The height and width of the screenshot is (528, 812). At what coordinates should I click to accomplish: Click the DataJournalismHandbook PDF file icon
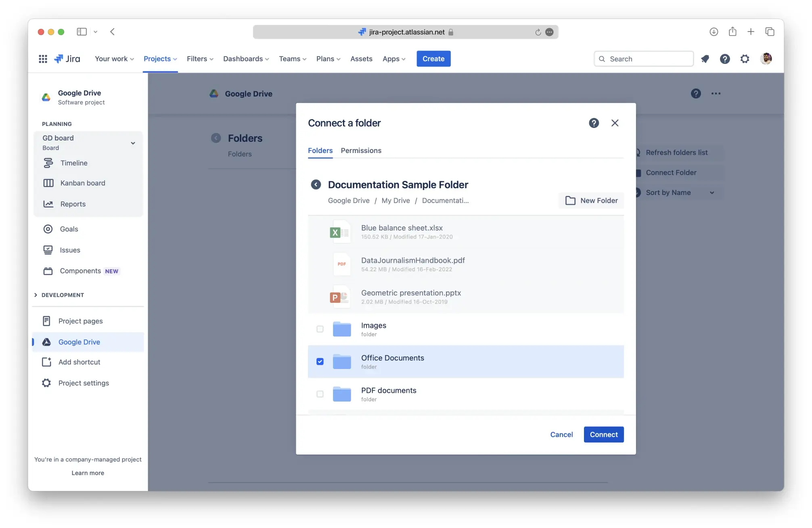coord(342,264)
